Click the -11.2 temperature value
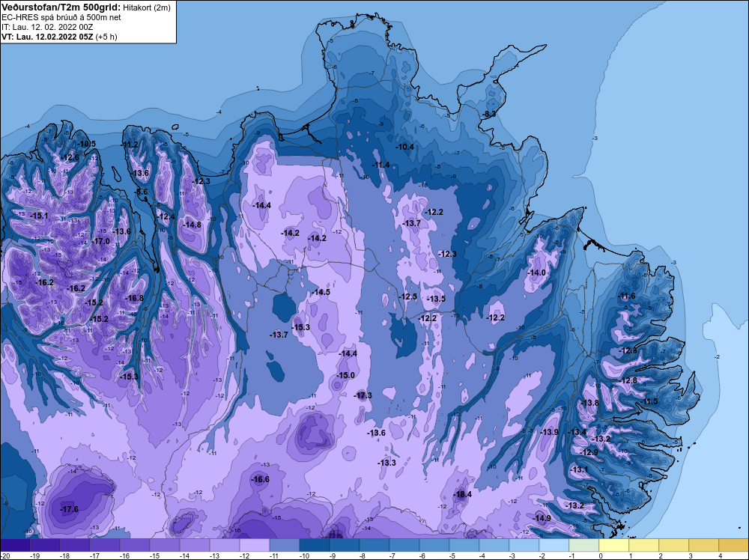Viewport: 749px width, 560px height. 129,144
